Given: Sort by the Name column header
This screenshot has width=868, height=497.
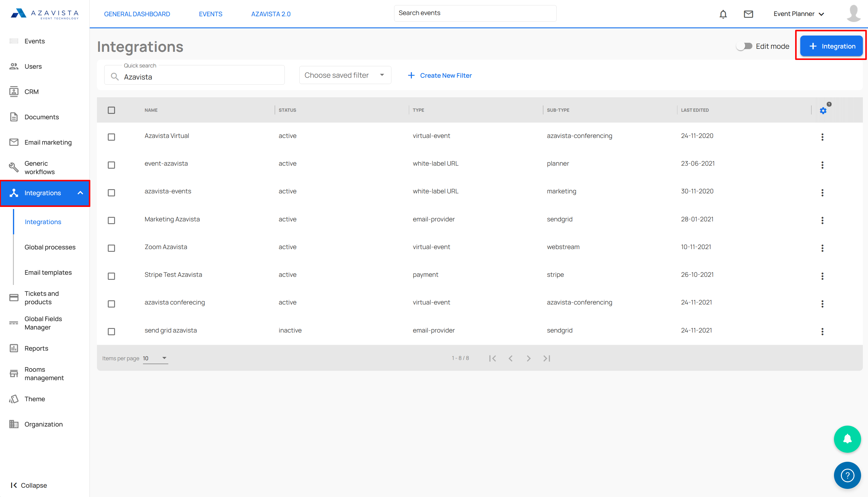Looking at the screenshot, I should (x=151, y=110).
